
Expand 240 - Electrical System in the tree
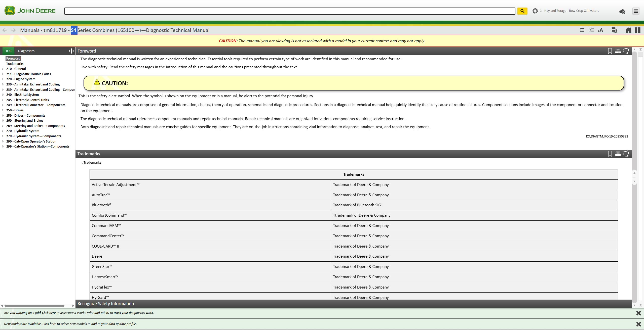tap(3, 95)
